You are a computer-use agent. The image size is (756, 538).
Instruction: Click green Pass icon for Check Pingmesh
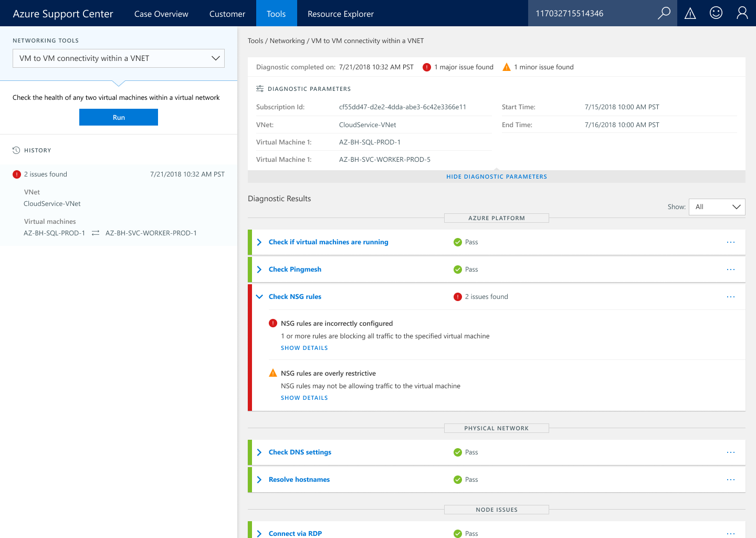click(x=458, y=270)
